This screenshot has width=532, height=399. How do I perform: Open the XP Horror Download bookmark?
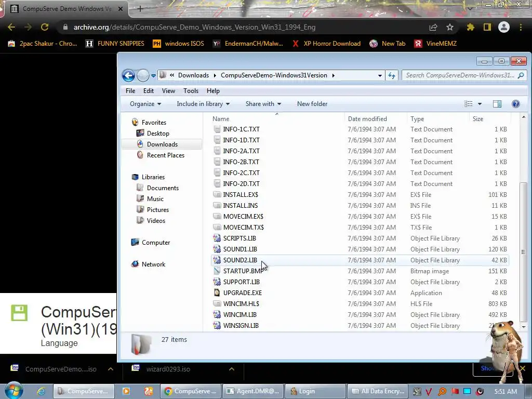point(327,44)
